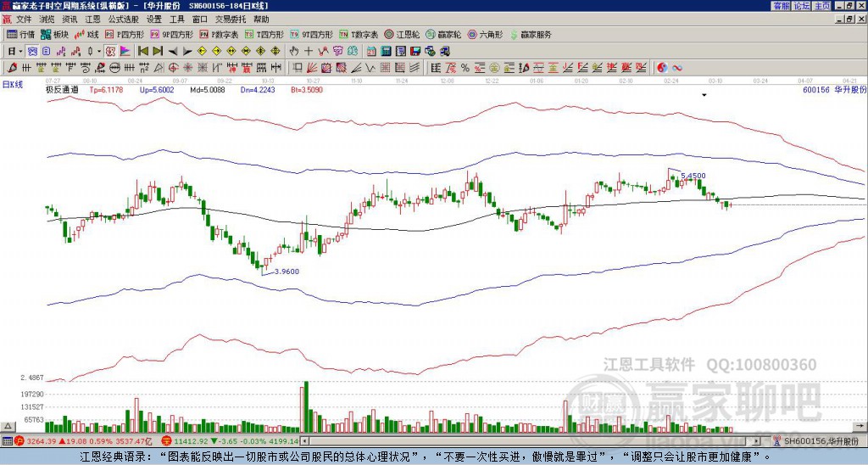Image resolution: width=868 pixels, height=465 pixels.
Task: Click the truck icon on toolbar
Action: pyautogui.click(x=444, y=52)
